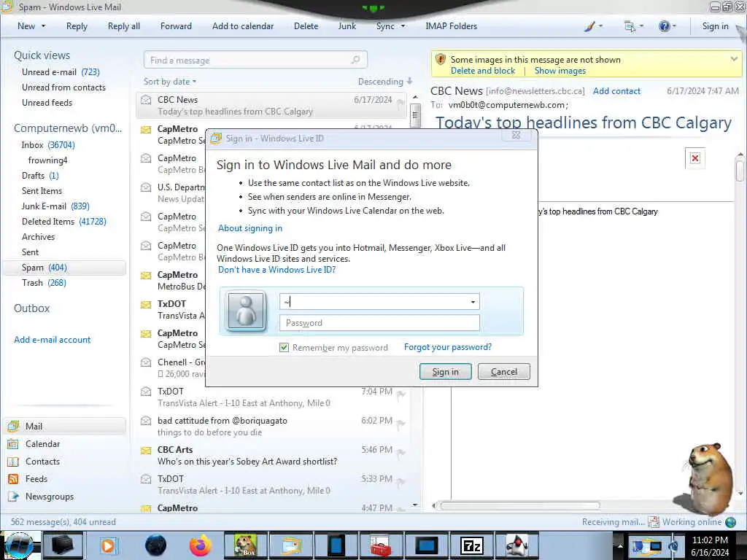Screen dimensions: 747x560
Task: Open the Sent Items folder
Action: pyautogui.click(x=42, y=190)
